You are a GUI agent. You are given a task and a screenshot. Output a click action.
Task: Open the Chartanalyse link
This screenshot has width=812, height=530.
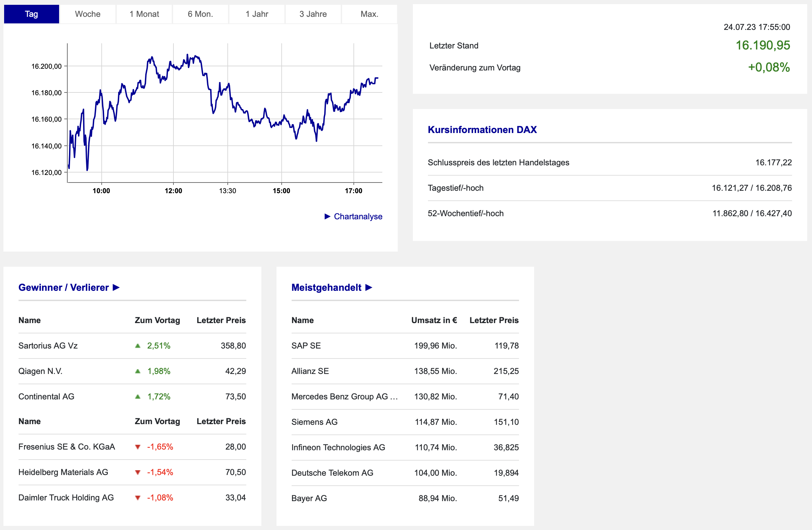point(358,217)
